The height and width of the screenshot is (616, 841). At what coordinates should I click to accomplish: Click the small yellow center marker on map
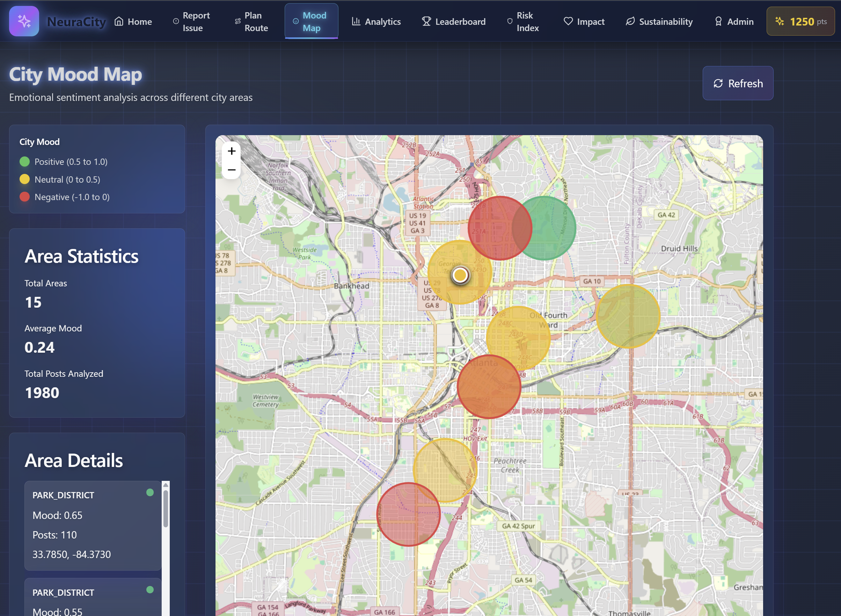click(460, 275)
